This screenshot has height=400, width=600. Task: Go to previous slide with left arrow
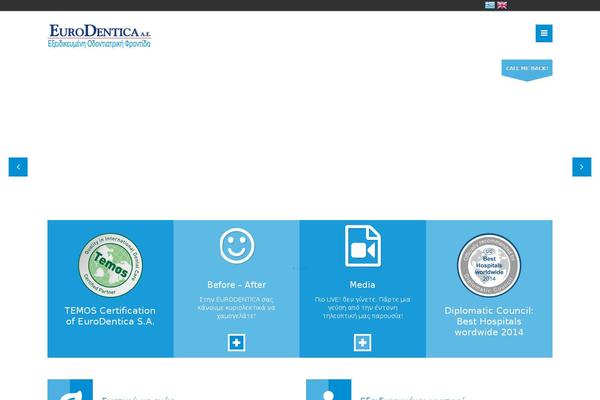click(x=18, y=167)
